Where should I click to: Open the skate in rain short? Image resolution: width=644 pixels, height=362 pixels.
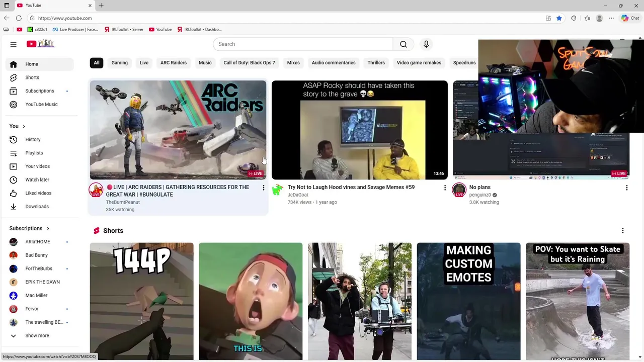click(578, 301)
